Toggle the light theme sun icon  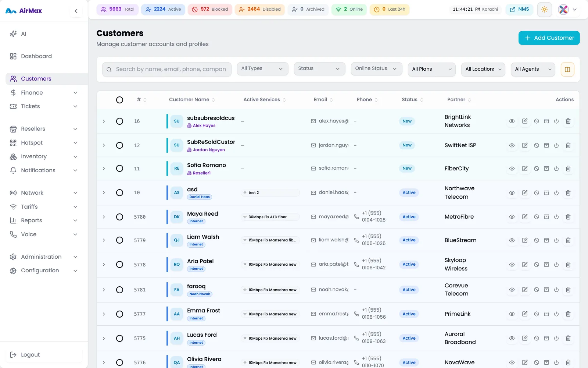tap(544, 10)
